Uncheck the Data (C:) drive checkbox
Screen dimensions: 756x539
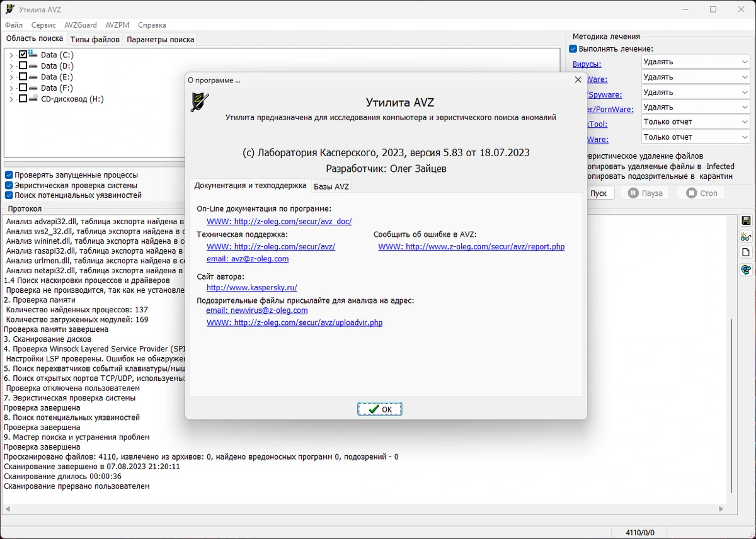tap(23, 55)
